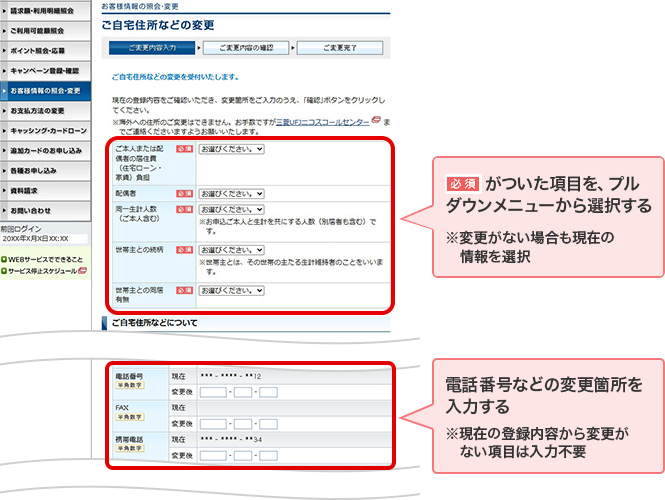Click last 電話番号 変更後 input box
Viewport: 665px width, 500px height.
[268, 392]
